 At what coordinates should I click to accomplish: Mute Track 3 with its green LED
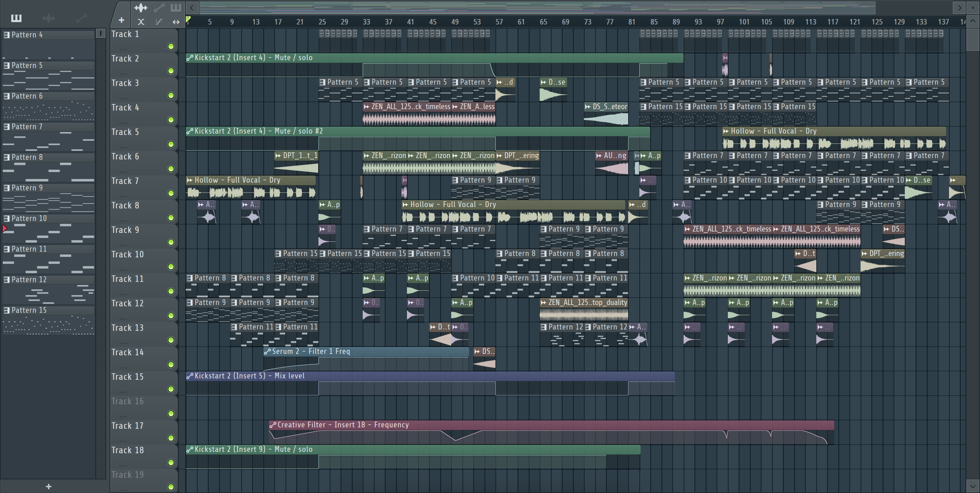pos(171,96)
